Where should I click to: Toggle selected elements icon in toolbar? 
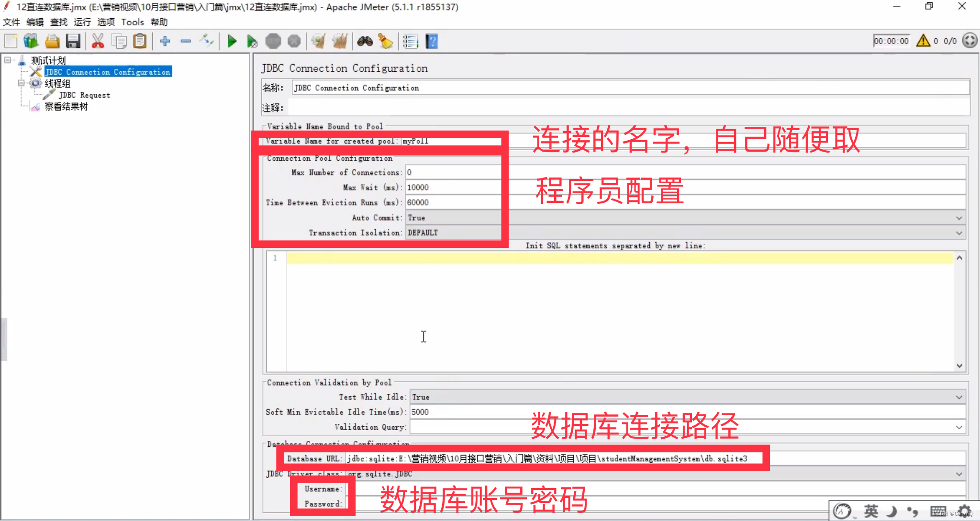(207, 41)
